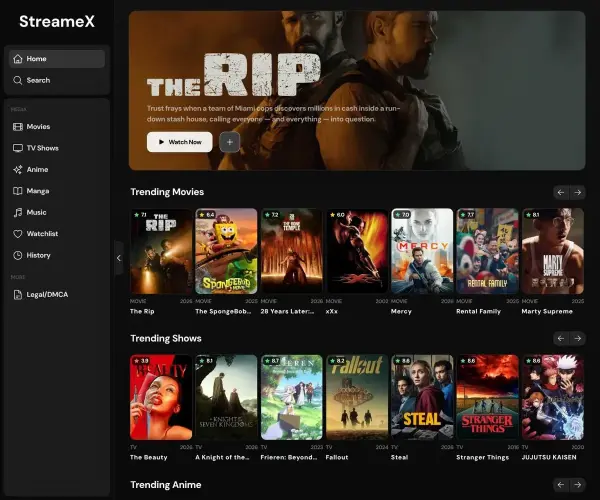600x500 pixels.
Task: Open the JUJUTSU KAISEN poster
Action: pos(553,397)
